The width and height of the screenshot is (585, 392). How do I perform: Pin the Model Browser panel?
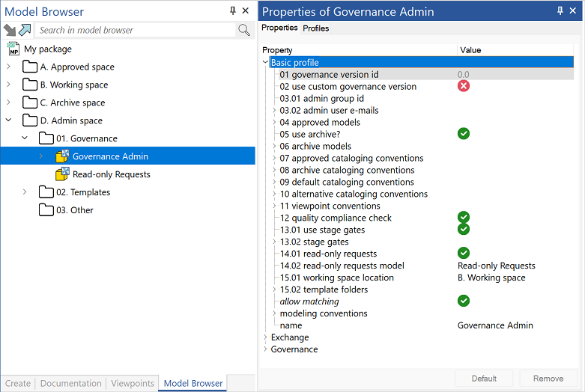(x=233, y=10)
